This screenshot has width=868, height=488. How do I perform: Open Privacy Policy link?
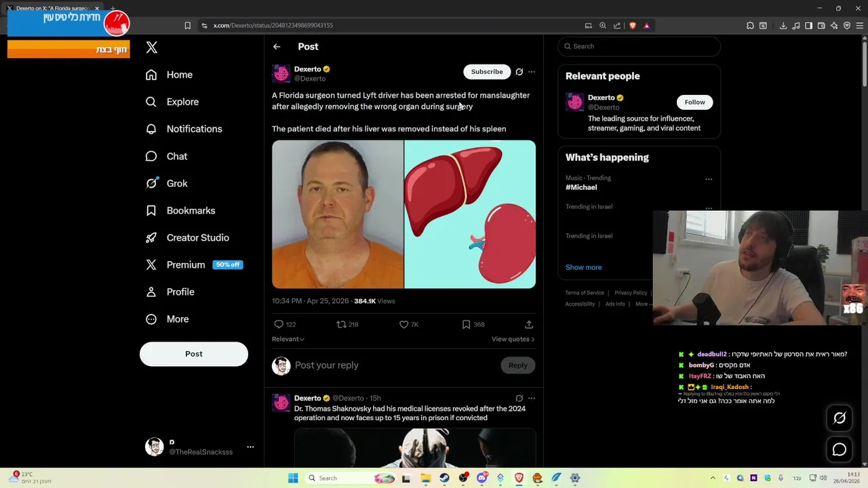pyautogui.click(x=631, y=293)
